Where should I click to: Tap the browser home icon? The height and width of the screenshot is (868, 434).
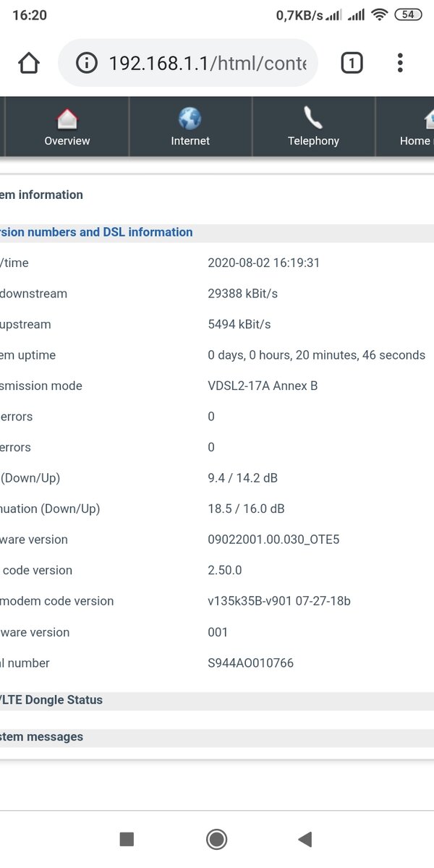click(x=29, y=64)
